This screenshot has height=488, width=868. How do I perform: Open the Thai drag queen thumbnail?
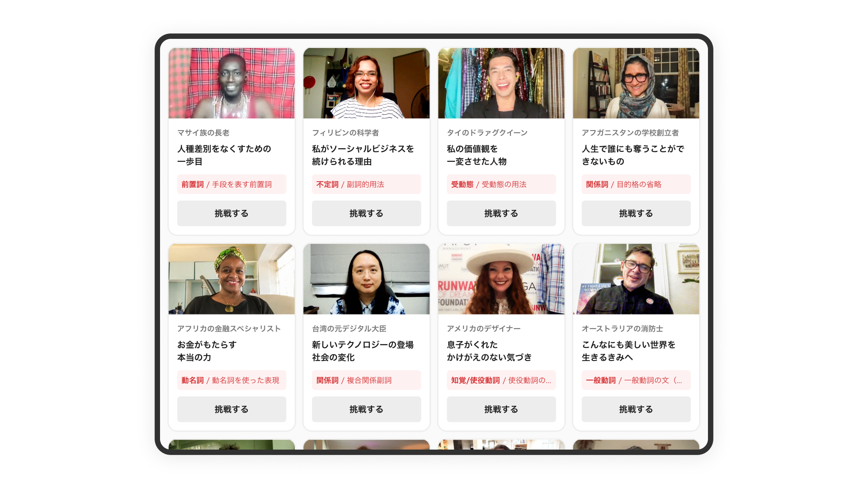[x=501, y=83]
